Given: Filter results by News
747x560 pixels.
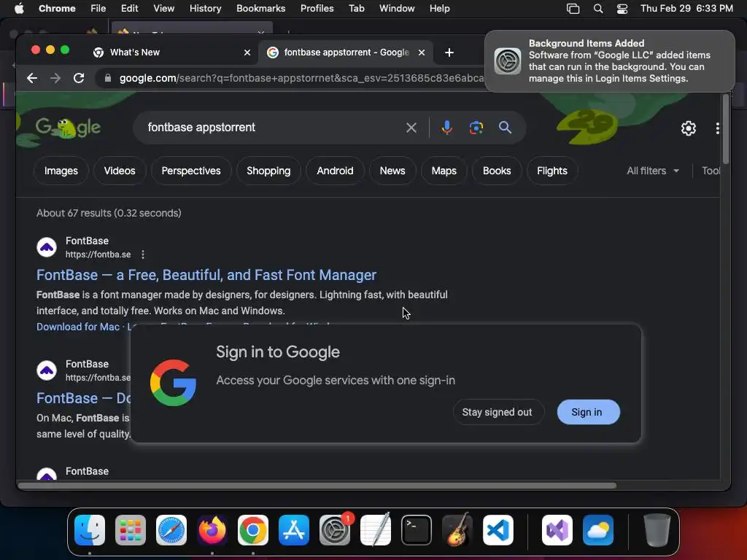Looking at the screenshot, I should coord(392,171).
